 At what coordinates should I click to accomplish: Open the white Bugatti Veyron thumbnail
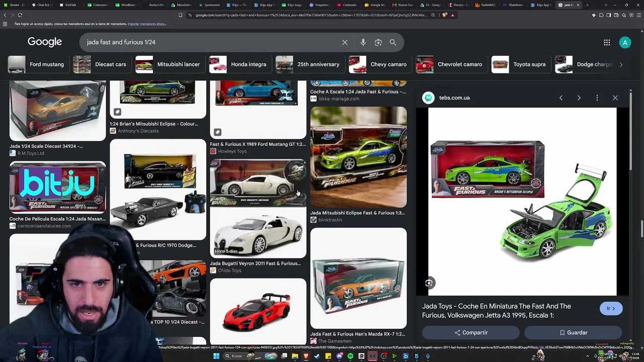pyautogui.click(x=258, y=209)
